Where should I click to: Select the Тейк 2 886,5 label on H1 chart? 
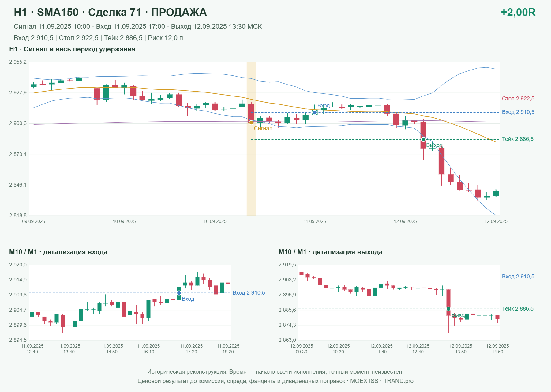click(518, 139)
